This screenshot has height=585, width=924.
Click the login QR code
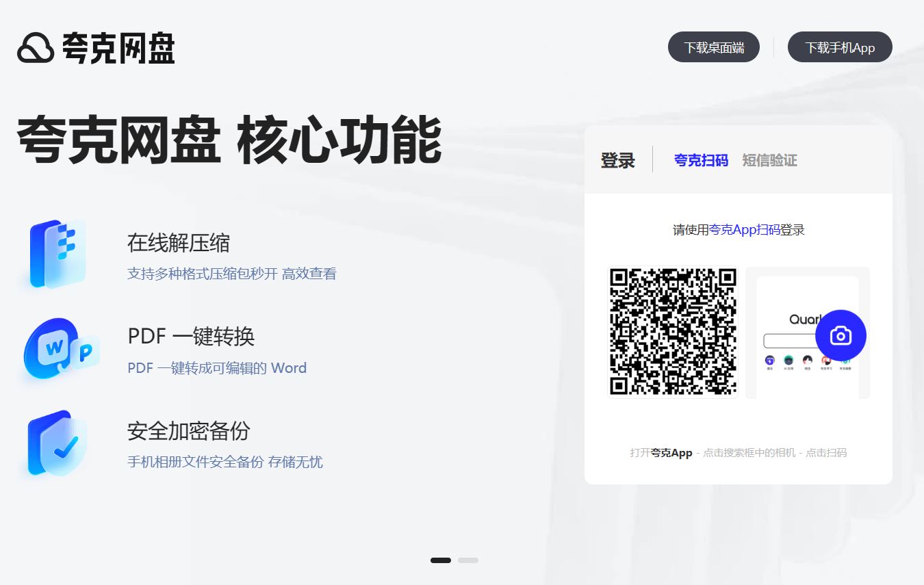[671, 332]
